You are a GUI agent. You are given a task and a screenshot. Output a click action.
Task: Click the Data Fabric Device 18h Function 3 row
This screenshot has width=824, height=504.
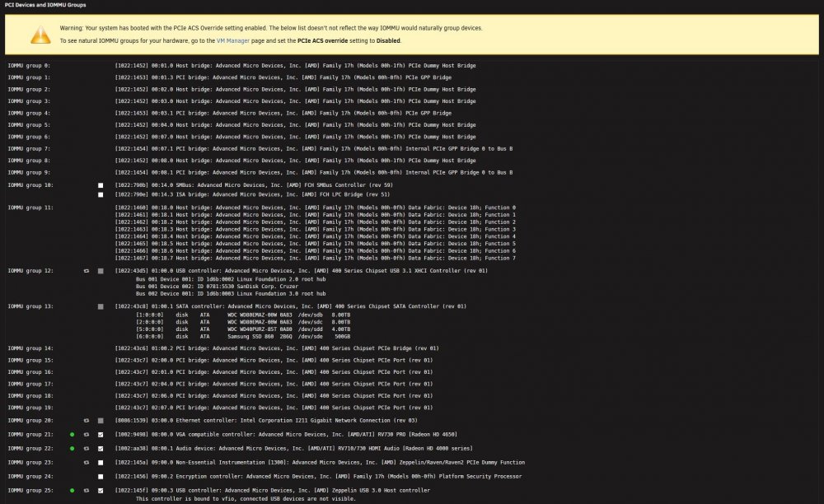click(316, 230)
